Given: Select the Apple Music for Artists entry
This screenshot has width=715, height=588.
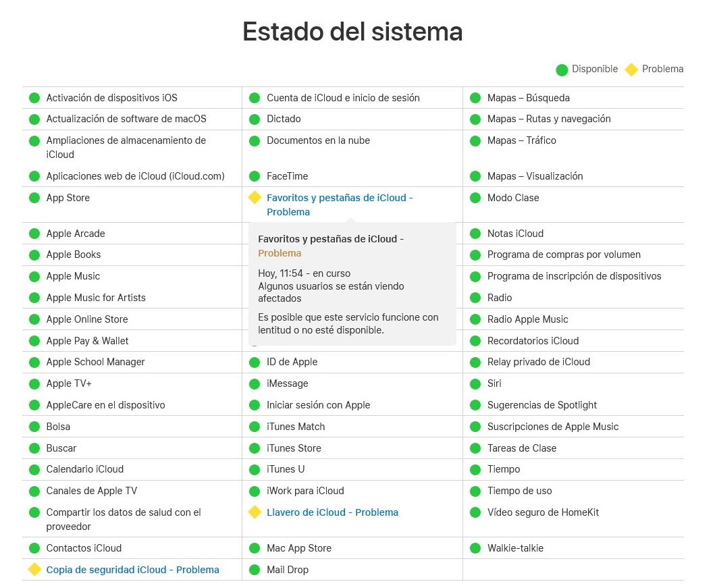Looking at the screenshot, I should pyautogui.click(x=96, y=298).
